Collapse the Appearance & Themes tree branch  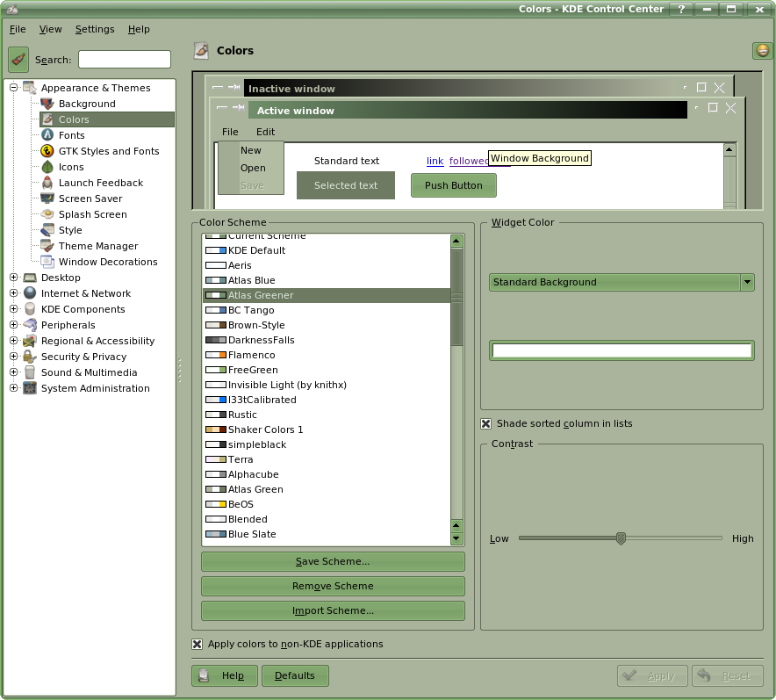tap(14, 88)
